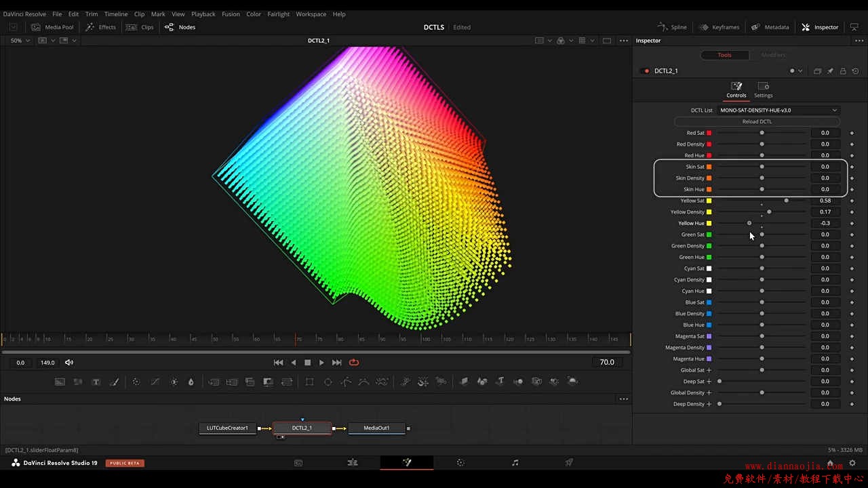Click the Yellow Sat slider handle
The width and height of the screenshot is (868, 488).
click(x=787, y=201)
